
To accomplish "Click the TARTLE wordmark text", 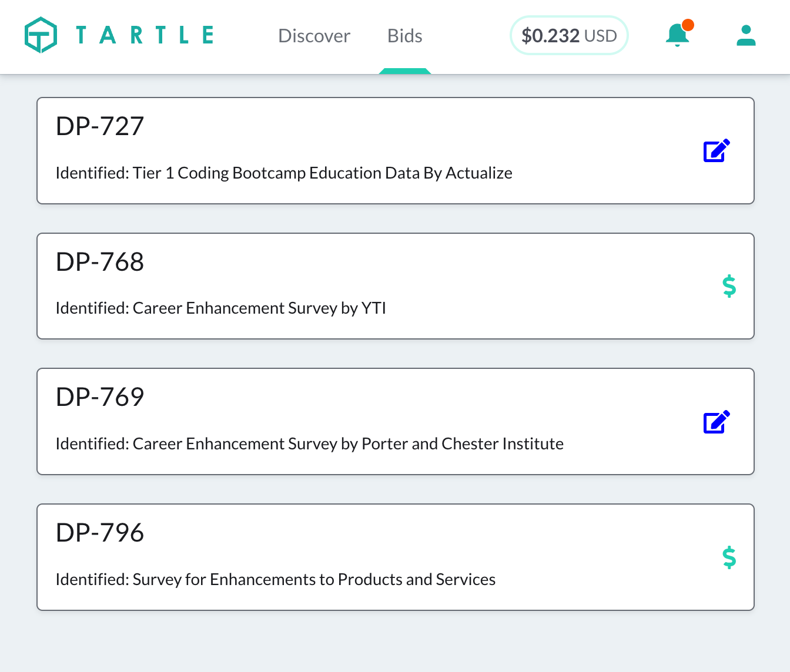I will 145,35.
